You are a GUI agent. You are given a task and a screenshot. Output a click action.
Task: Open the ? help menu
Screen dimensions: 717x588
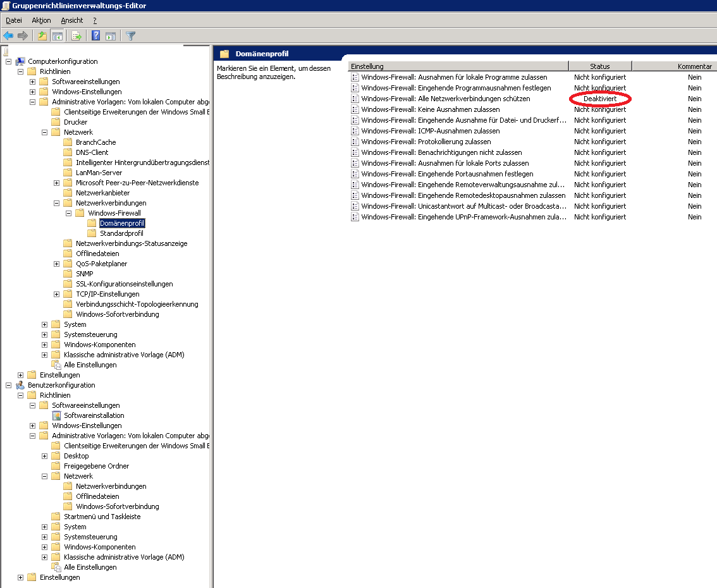tap(95, 20)
